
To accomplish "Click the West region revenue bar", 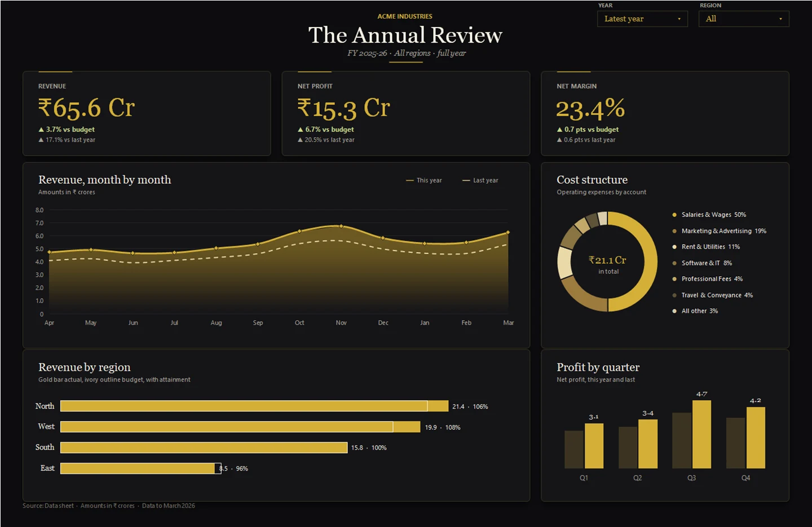I will 240,427.
